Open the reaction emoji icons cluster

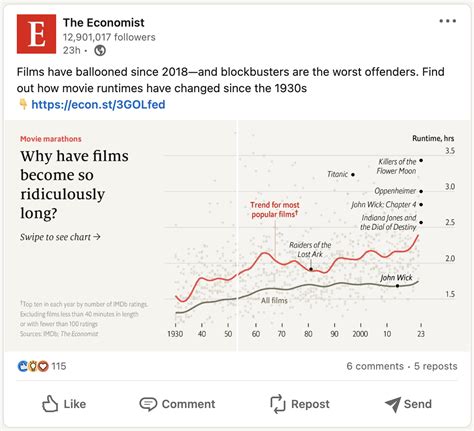click(x=33, y=366)
